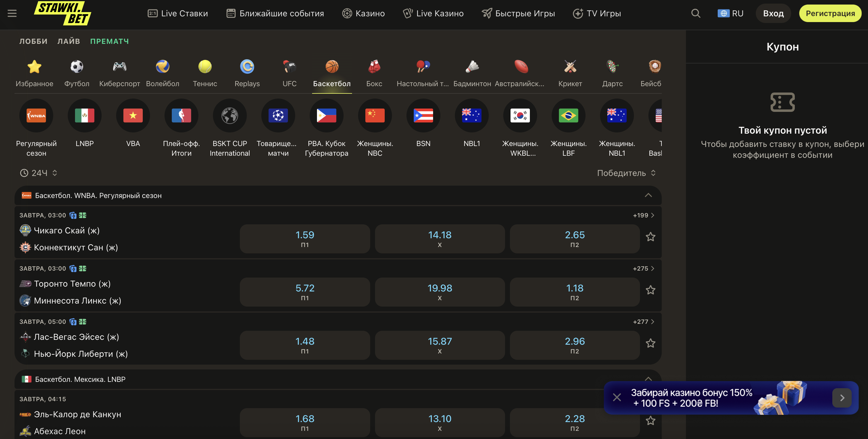
Task: Bet on Las Vegas Aces П1 odds 1.48
Action: coord(305,345)
